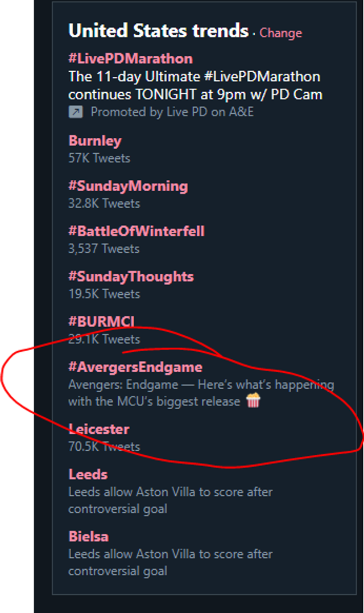Click the Avengers: Endgame description text
Image resolution: width=364 pixels, height=613 pixels.
[x=201, y=393]
